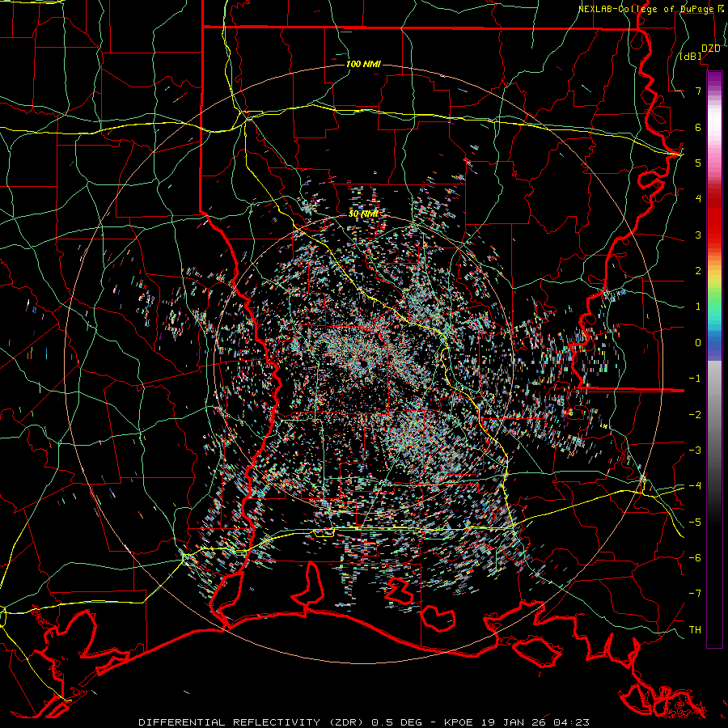Image resolution: width=728 pixels, height=728 pixels.
Task: Click the -7 value on color scale
Action: [x=695, y=594]
